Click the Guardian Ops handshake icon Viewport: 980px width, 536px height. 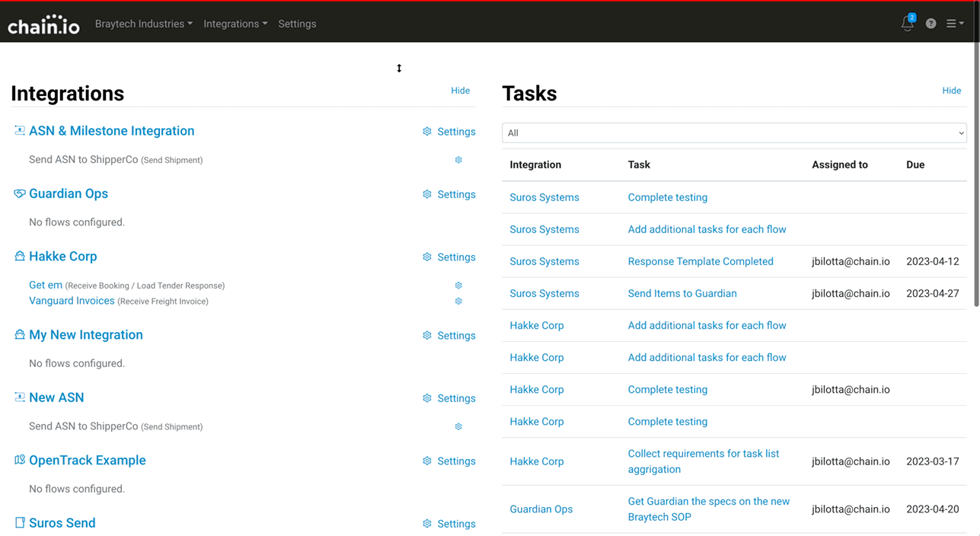click(20, 193)
